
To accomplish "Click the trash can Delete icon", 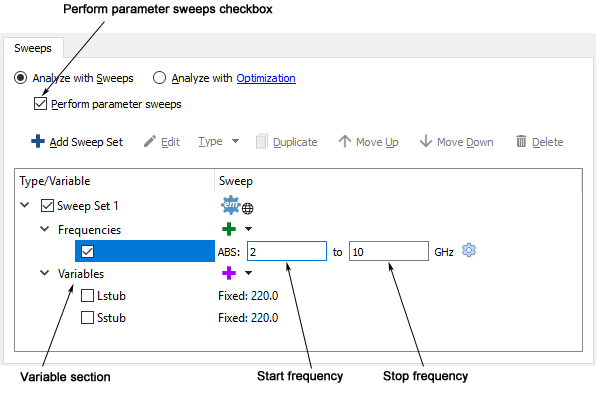I will (521, 141).
